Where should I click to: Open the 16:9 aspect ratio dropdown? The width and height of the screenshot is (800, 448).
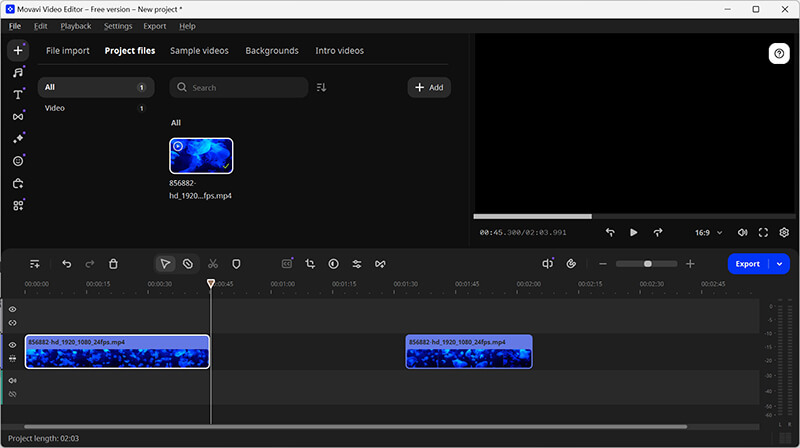[x=708, y=233]
